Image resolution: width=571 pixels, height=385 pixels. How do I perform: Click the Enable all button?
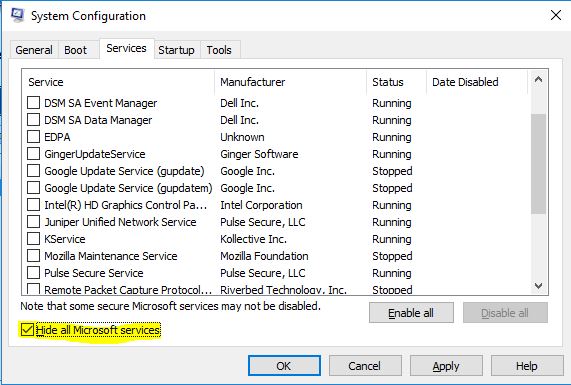tap(411, 313)
